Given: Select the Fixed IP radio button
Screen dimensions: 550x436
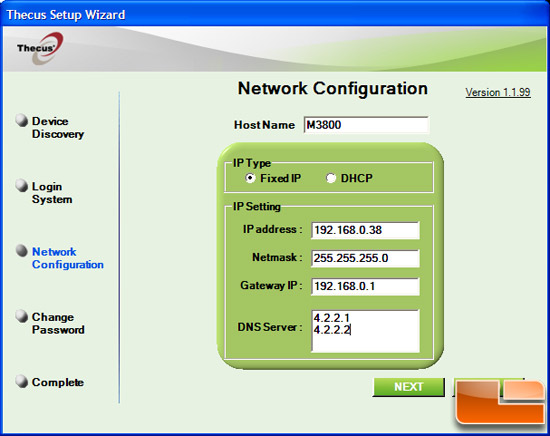Looking at the screenshot, I should pyautogui.click(x=250, y=178).
